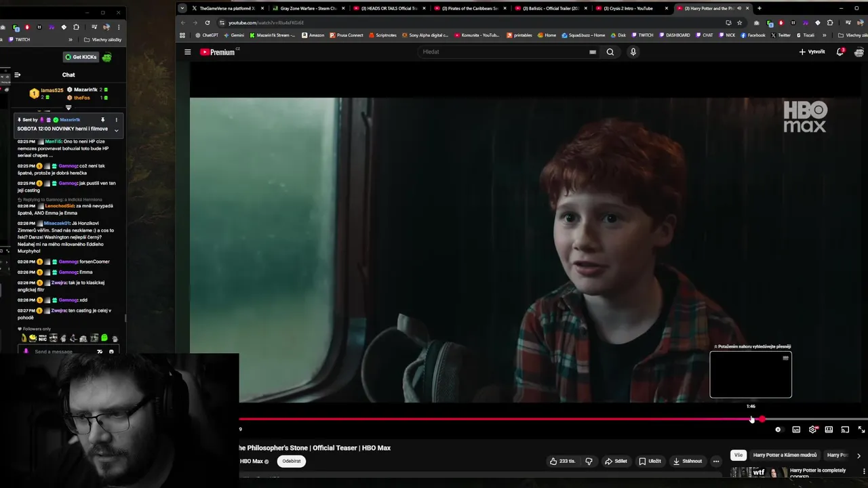The image size is (868, 488).
Task: Open the Chrome apps grid in bookmarks bar
Action: pyautogui.click(x=182, y=35)
